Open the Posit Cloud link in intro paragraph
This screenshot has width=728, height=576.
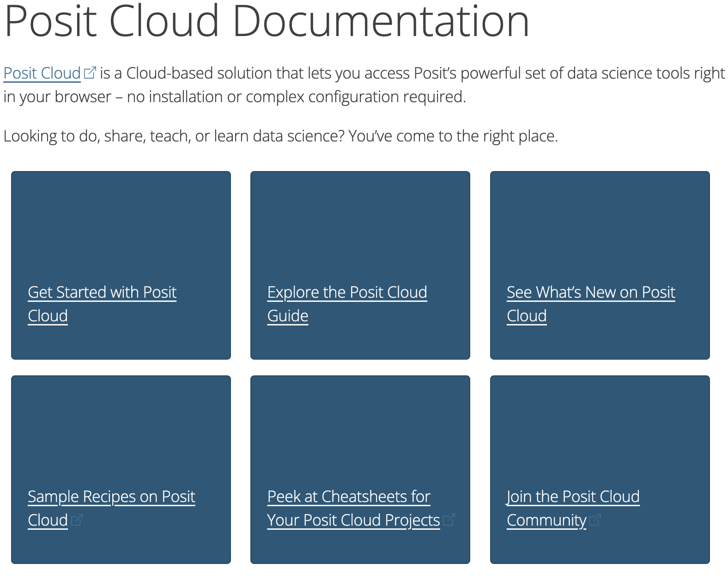[42, 74]
